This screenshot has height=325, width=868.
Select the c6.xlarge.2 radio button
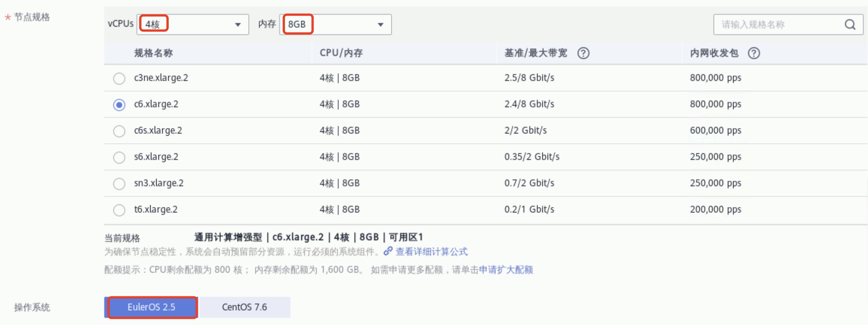(119, 105)
